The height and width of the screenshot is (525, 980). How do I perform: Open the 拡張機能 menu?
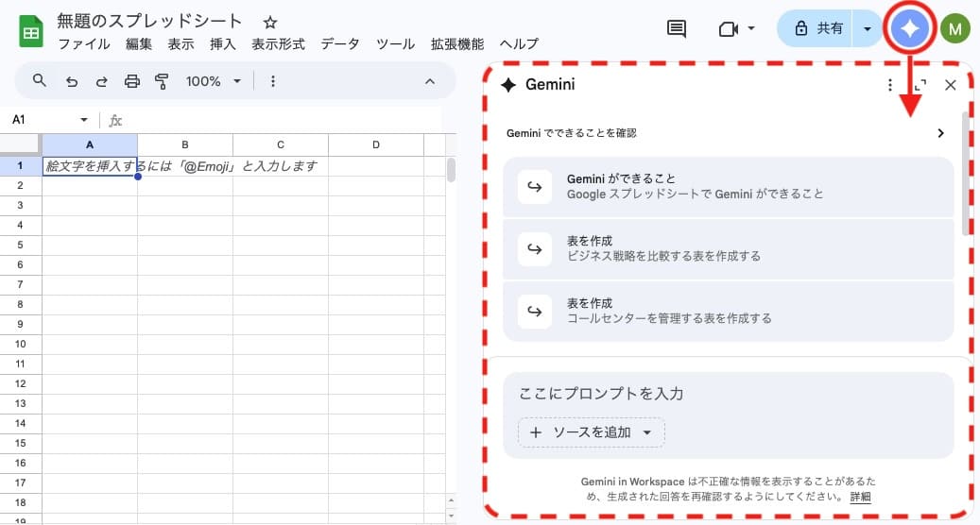(x=456, y=44)
